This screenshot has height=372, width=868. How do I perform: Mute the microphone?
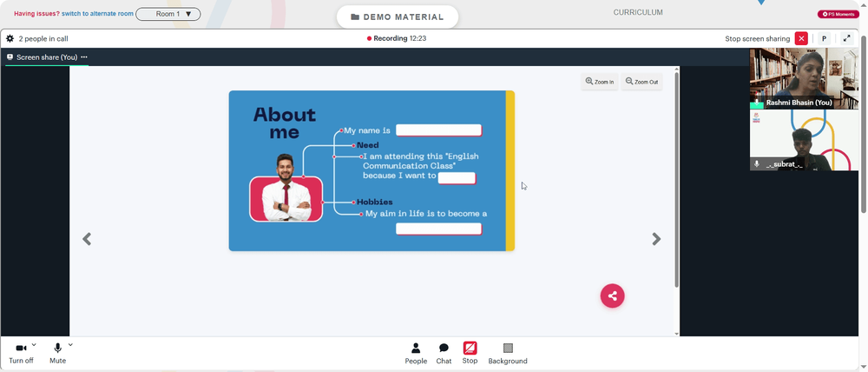coord(57,353)
